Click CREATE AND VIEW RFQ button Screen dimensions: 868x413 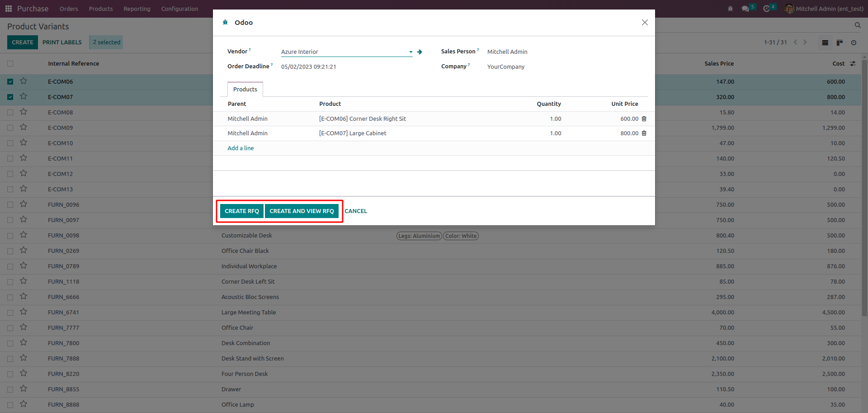[x=302, y=211]
